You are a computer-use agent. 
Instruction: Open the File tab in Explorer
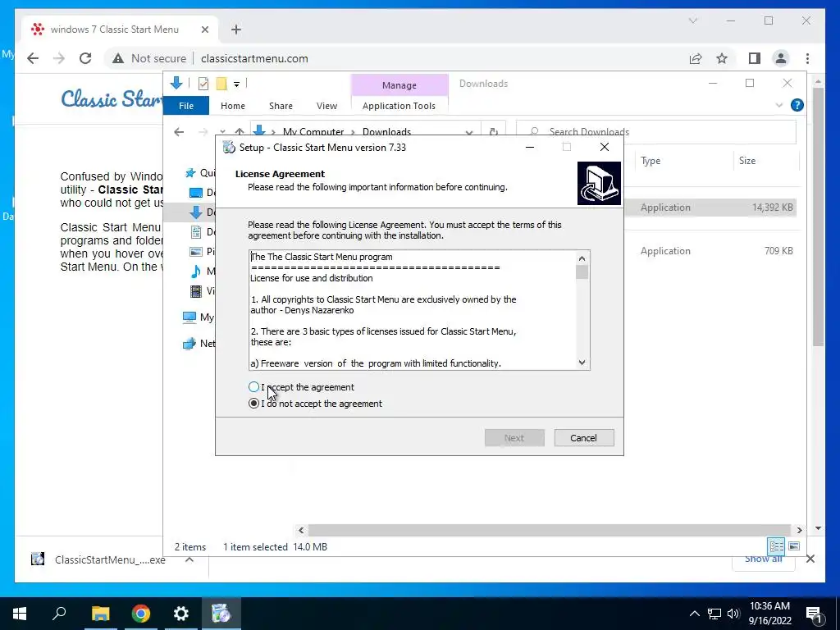[x=186, y=106]
